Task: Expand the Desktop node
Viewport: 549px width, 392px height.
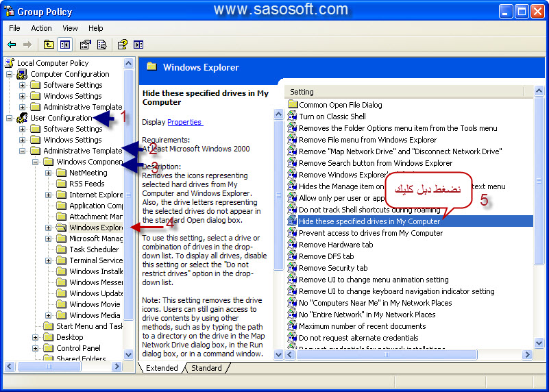Action: pos(35,337)
